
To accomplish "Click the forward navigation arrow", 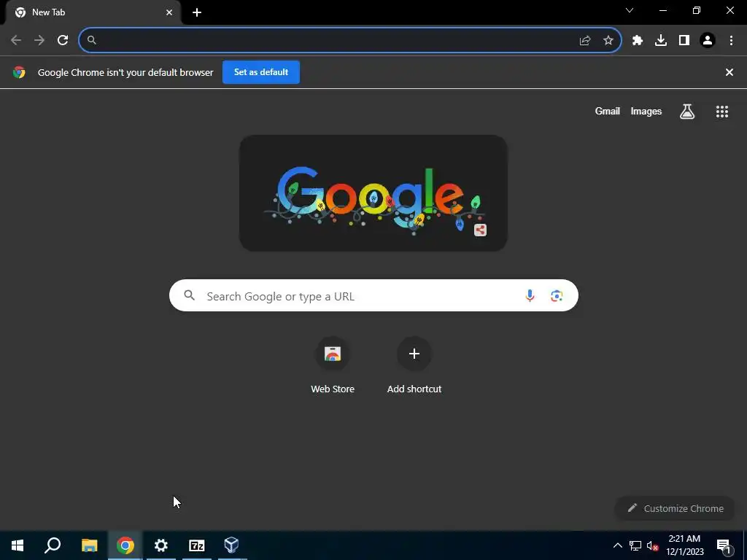I will (x=39, y=40).
